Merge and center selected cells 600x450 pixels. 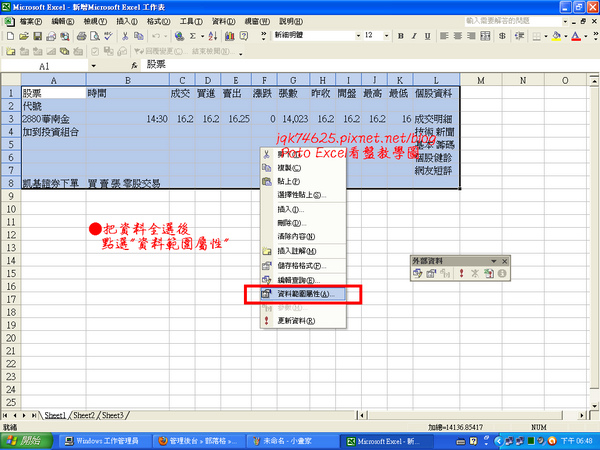pos(485,36)
